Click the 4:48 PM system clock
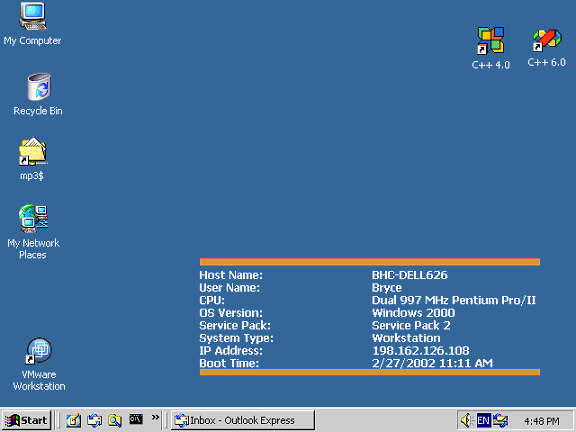This screenshot has height=432, width=576. point(542,421)
